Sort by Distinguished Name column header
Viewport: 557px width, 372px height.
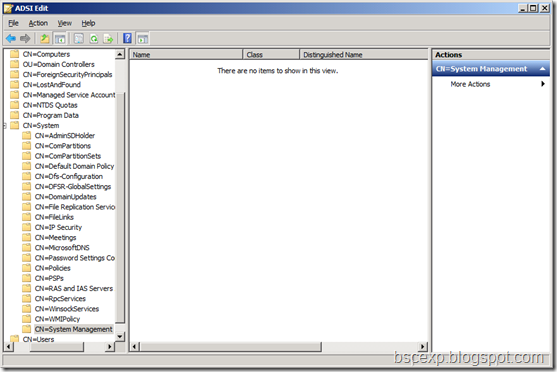pos(364,55)
